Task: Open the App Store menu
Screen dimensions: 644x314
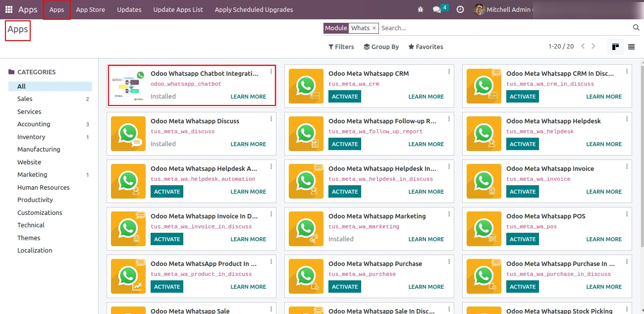Action: 91,9
